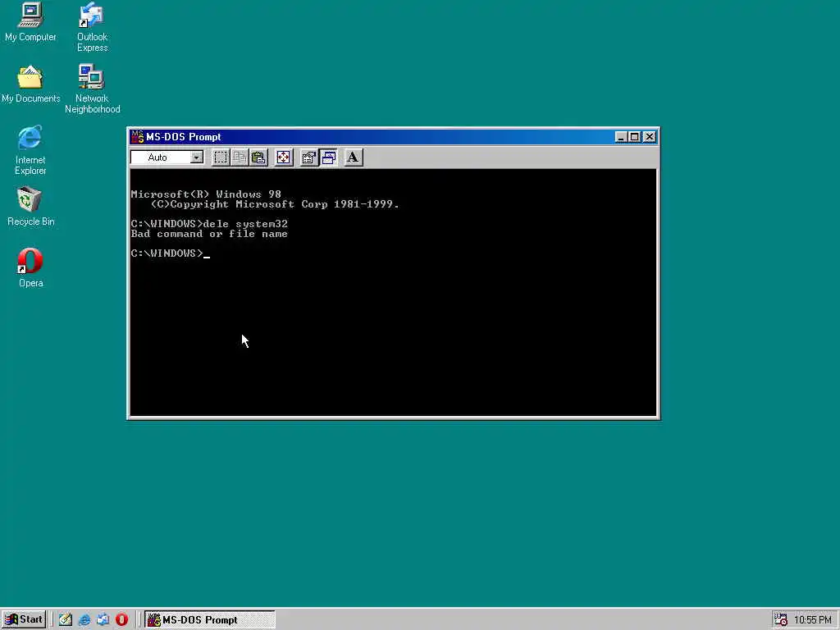Toggle Background button in MS-DOS toolbar
This screenshot has height=630, width=840.
pos(328,157)
